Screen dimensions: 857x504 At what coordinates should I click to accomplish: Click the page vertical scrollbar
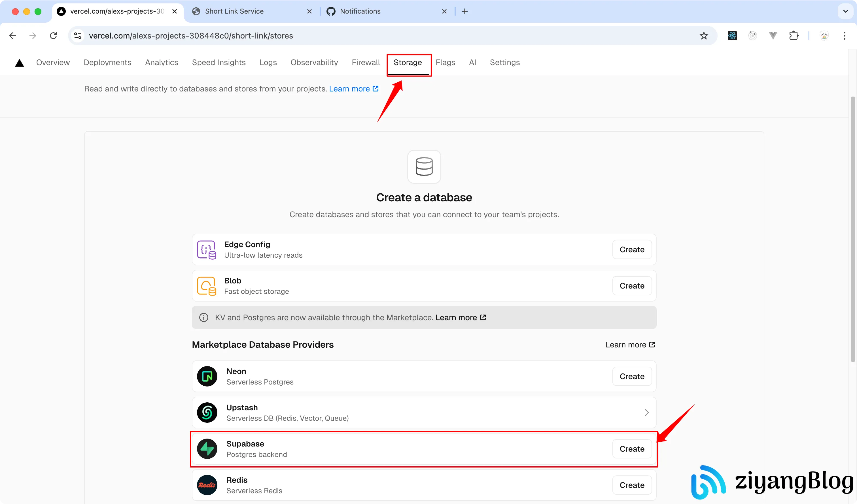(852, 229)
